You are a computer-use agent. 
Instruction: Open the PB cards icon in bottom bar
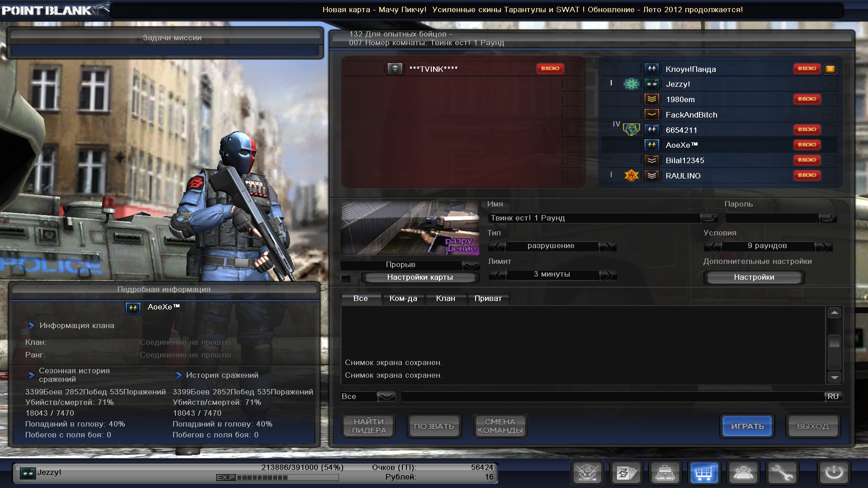(627, 473)
